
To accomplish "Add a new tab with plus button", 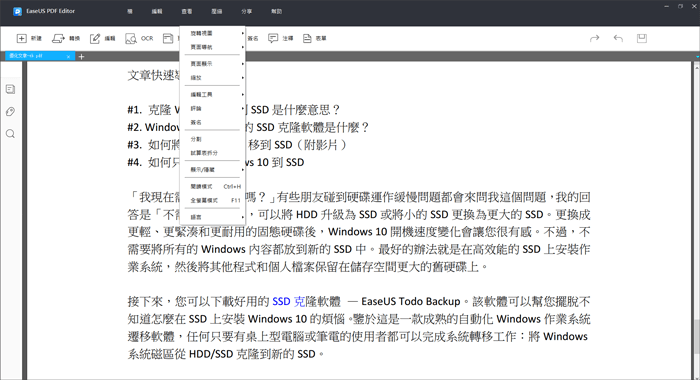I will tap(81, 56).
